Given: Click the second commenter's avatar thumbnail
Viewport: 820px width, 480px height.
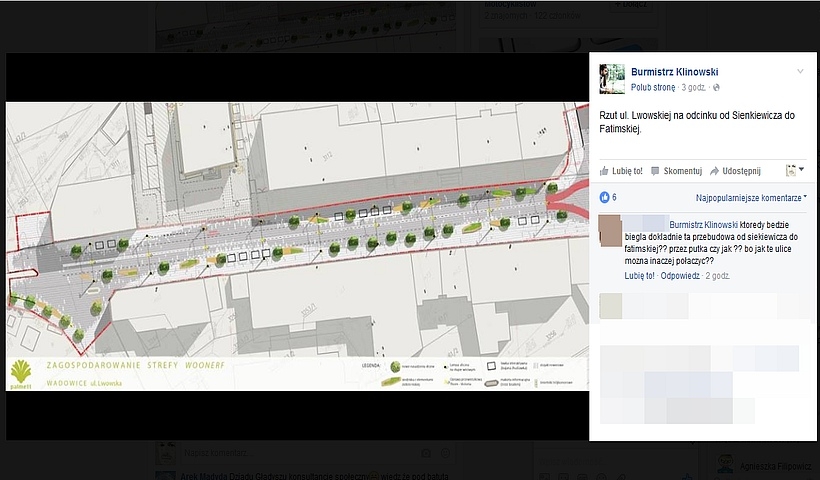Looking at the screenshot, I should point(610,305).
